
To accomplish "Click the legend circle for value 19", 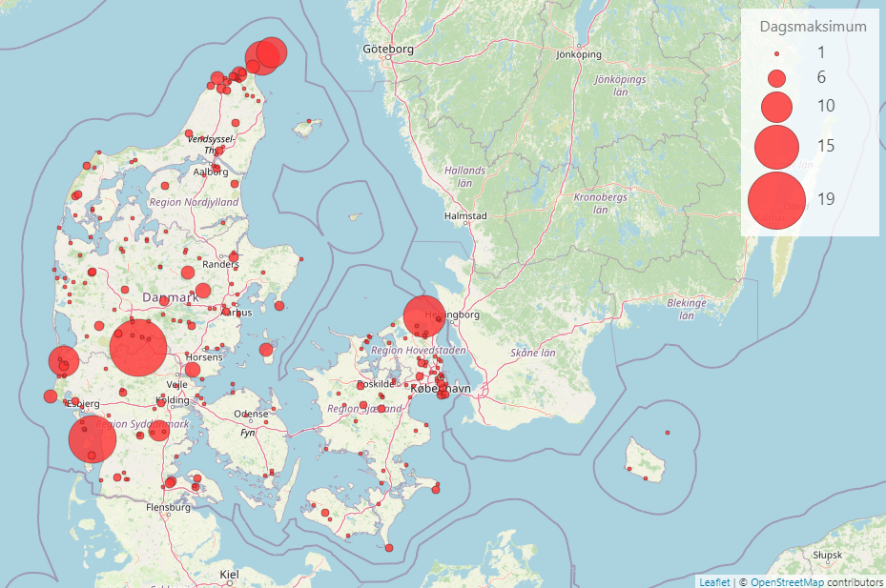I will point(776,200).
